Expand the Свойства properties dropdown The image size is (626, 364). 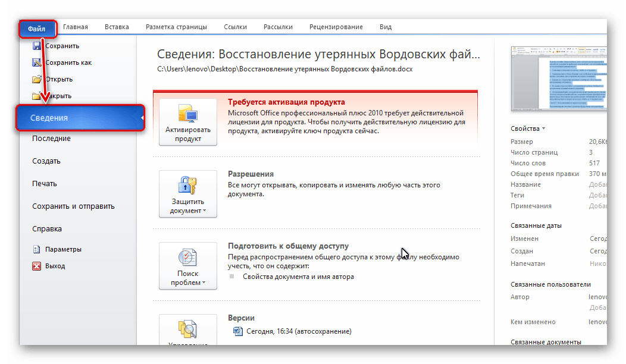(x=528, y=128)
